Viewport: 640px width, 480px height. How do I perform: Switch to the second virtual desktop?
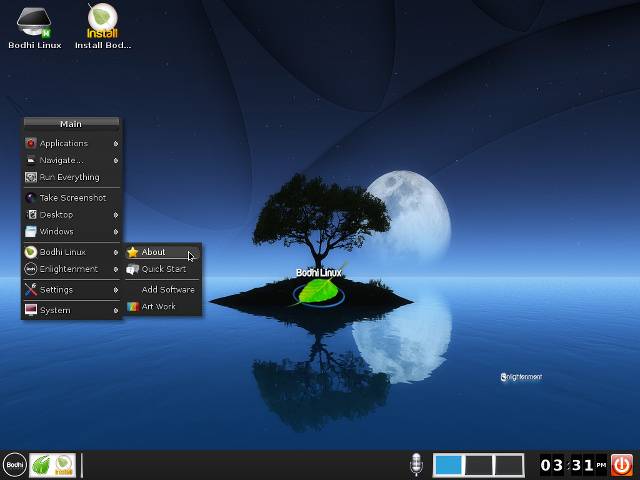tap(479, 464)
